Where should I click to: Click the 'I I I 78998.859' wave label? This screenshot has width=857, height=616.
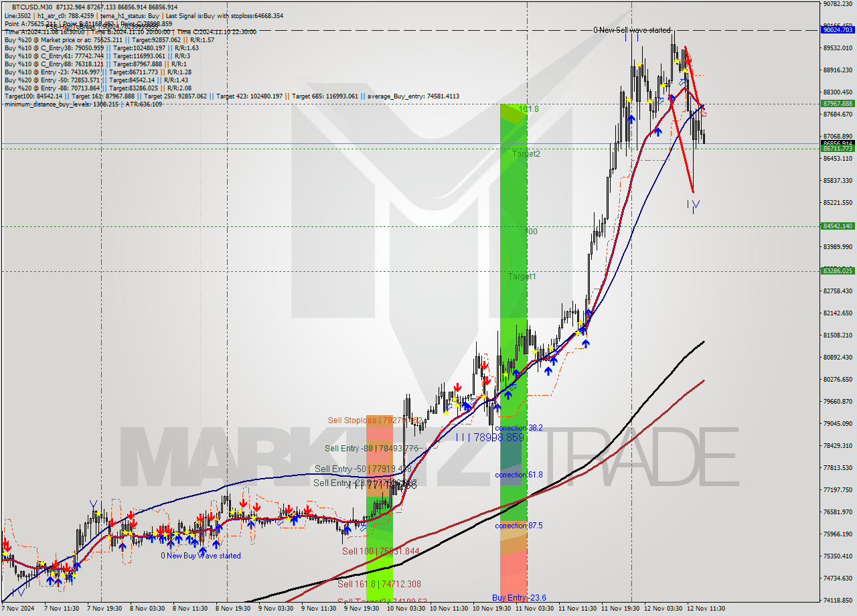coord(489,437)
